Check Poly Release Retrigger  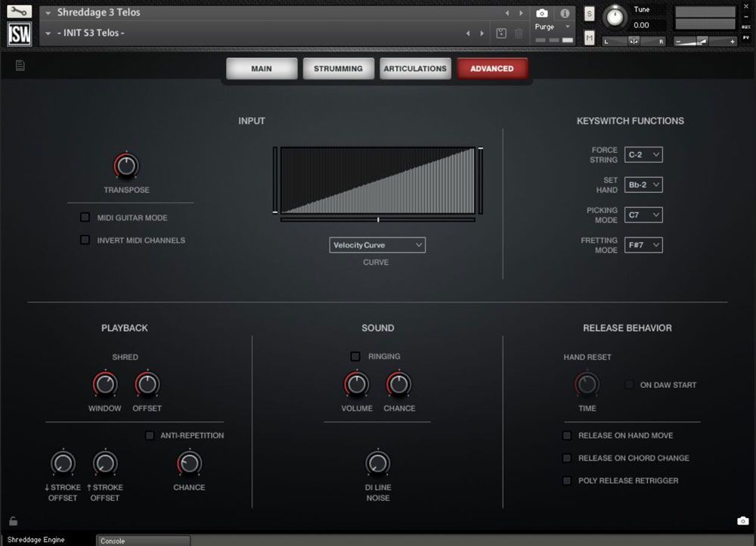click(x=567, y=480)
